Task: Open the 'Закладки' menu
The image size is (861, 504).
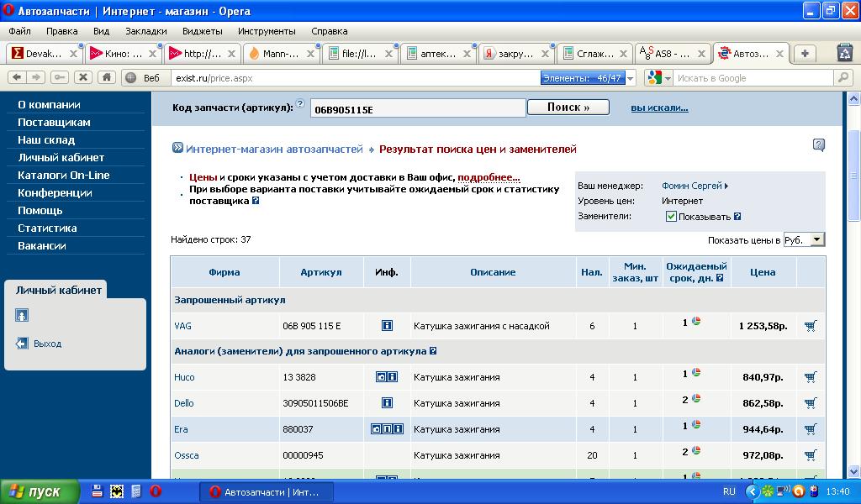Action: (145, 31)
